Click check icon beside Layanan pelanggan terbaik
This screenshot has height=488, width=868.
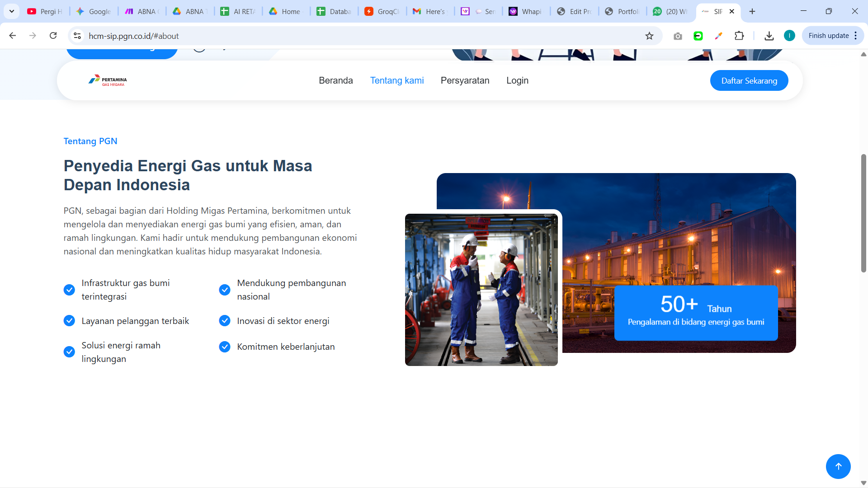tap(69, 321)
